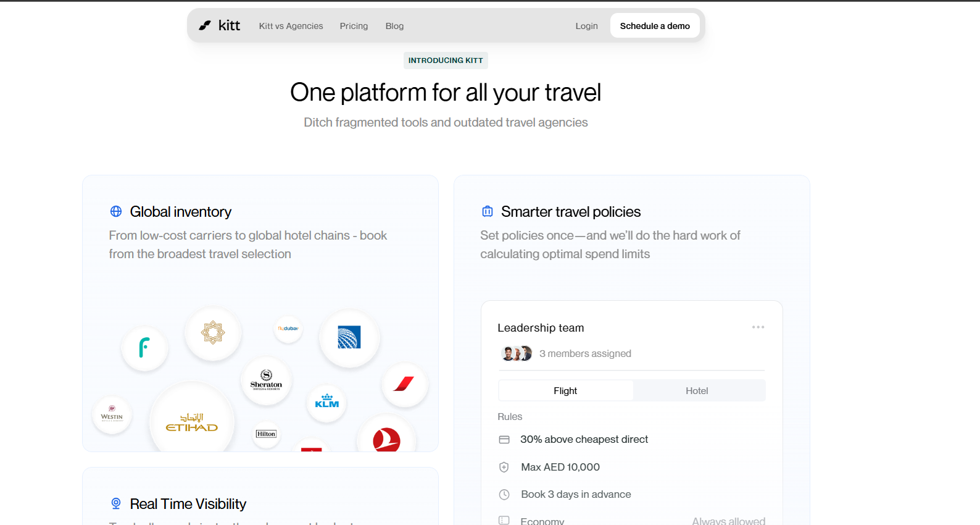Click the Login link
The image size is (980, 525).
(x=586, y=26)
